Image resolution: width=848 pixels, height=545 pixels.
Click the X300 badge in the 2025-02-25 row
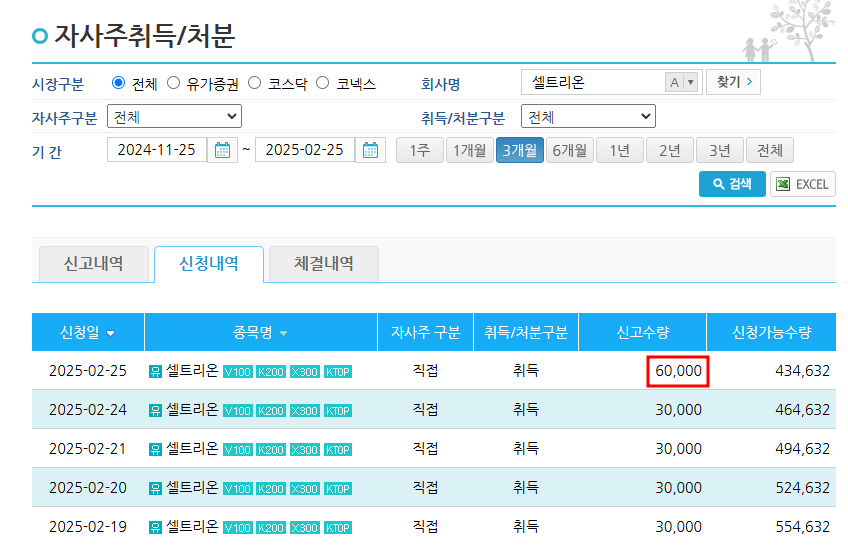click(x=304, y=372)
